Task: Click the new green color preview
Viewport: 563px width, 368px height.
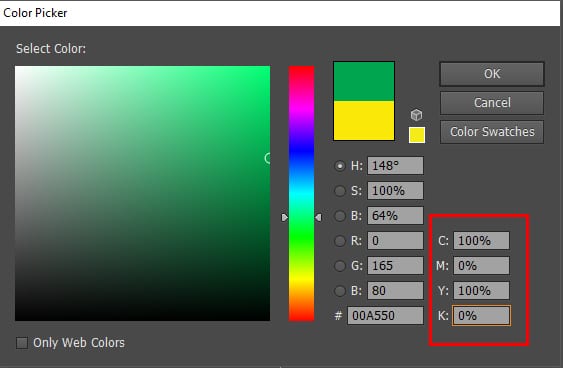Action: tap(364, 81)
